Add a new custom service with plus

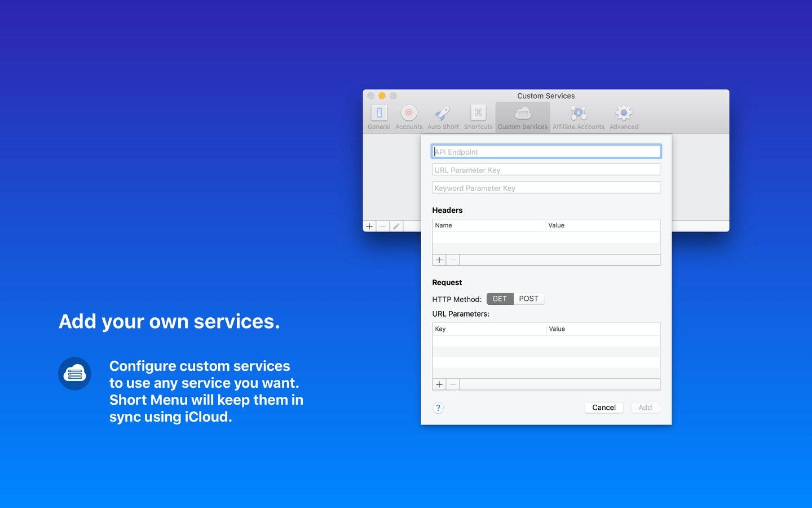369,226
